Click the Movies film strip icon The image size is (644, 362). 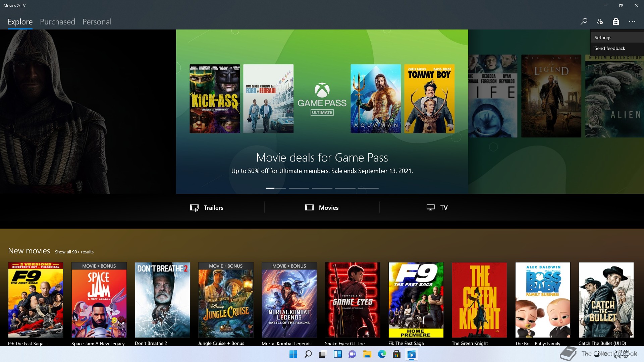[309, 207]
